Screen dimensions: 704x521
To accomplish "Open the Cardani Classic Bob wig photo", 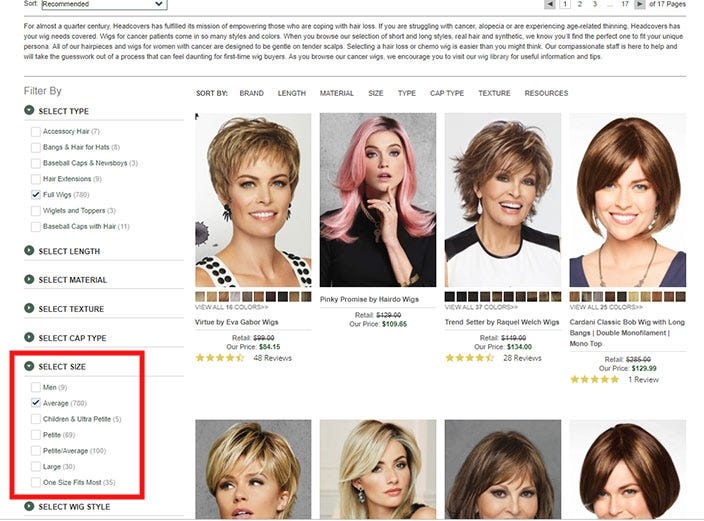I will pos(628,200).
